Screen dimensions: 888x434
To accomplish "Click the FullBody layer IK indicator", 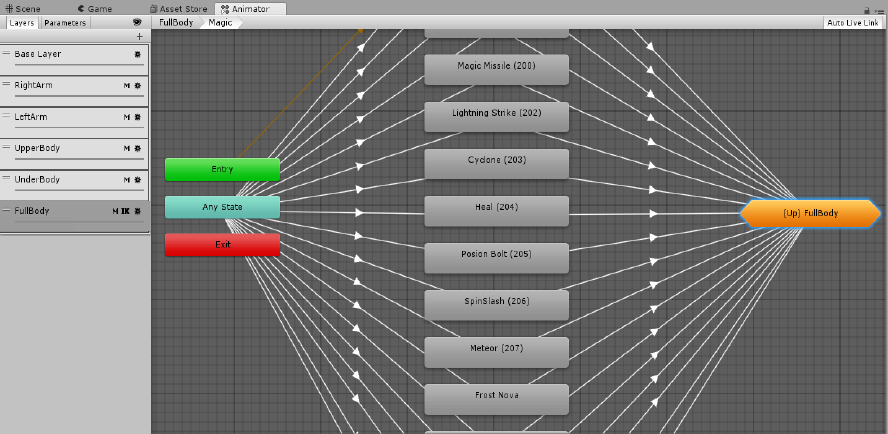I will (125, 211).
